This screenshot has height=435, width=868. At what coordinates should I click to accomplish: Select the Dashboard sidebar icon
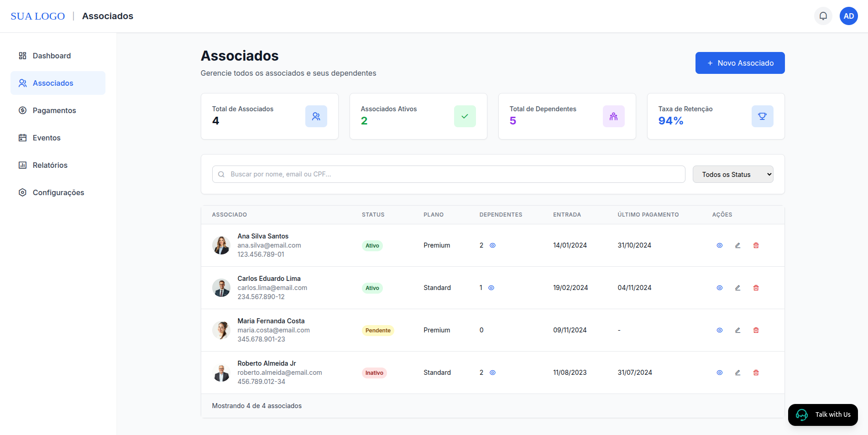(x=22, y=55)
